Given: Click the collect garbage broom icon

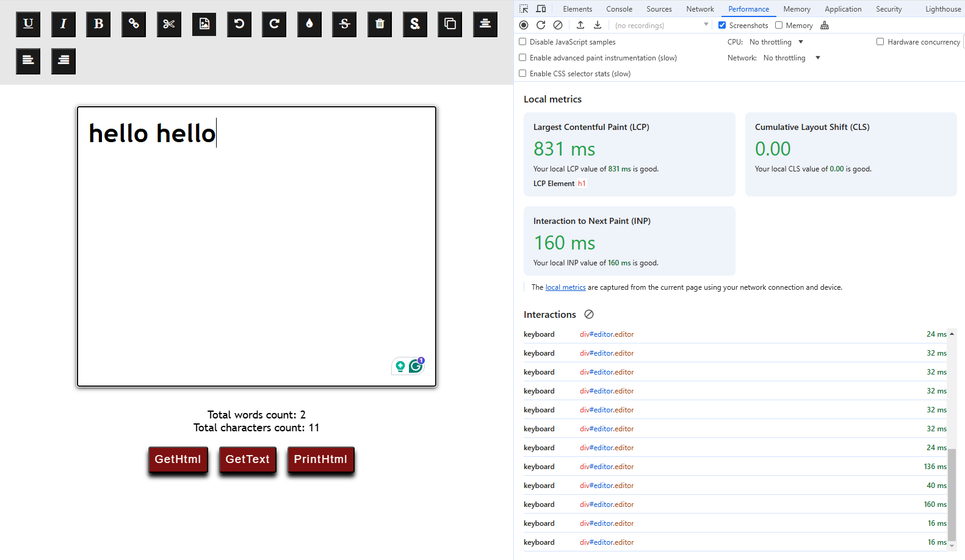Looking at the screenshot, I should point(825,25).
